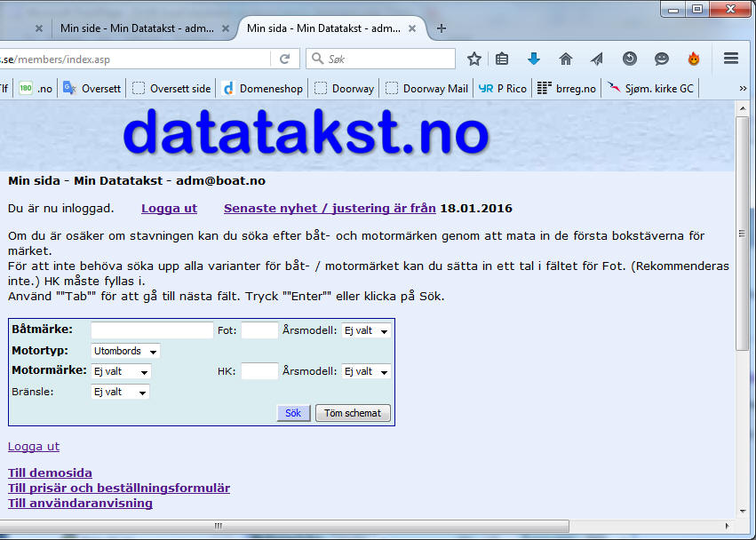Open the Motormärke dropdown

tap(121, 371)
